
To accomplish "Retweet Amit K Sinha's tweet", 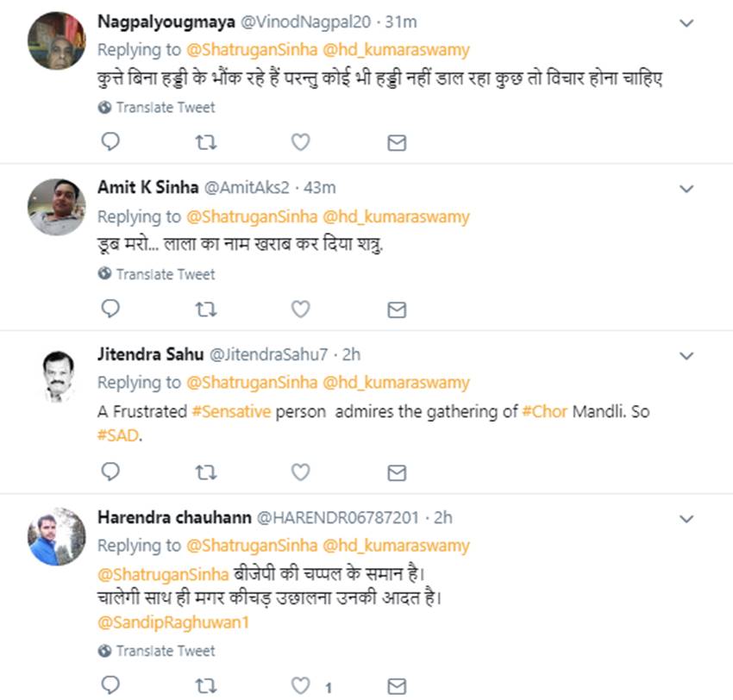I will pyautogui.click(x=205, y=309).
